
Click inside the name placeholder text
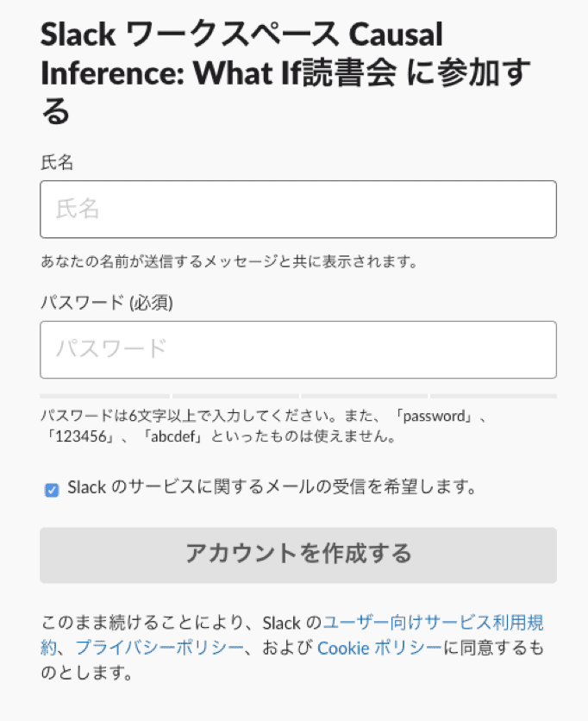point(78,209)
